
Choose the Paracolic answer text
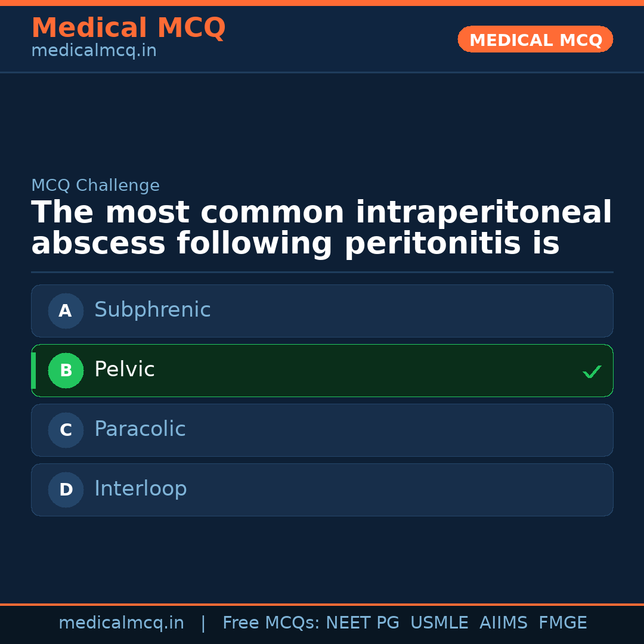[140, 429]
